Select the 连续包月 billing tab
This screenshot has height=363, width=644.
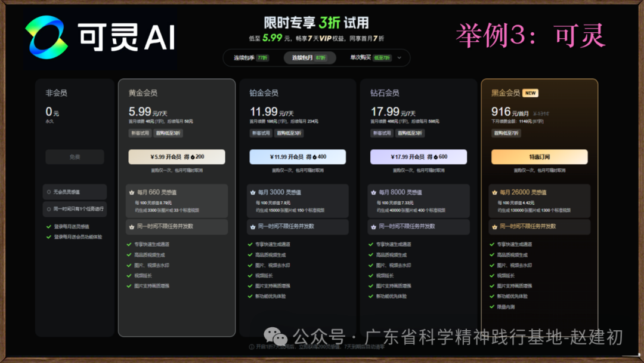pos(309,58)
